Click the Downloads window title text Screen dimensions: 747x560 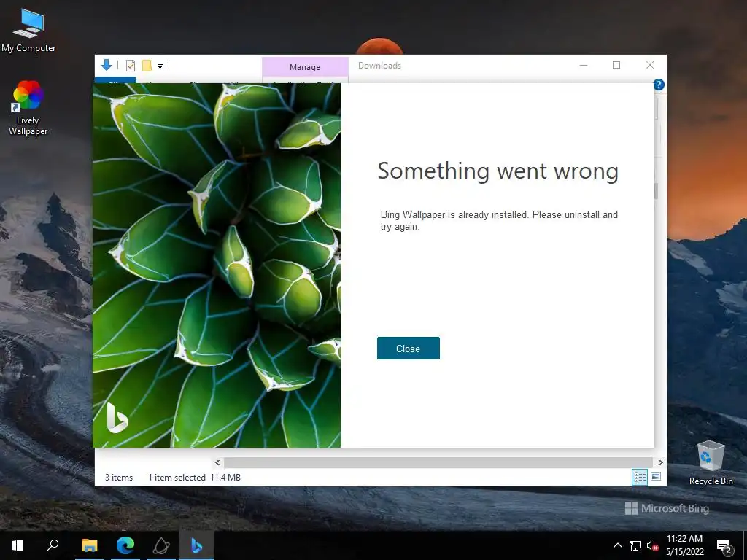click(379, 66)
